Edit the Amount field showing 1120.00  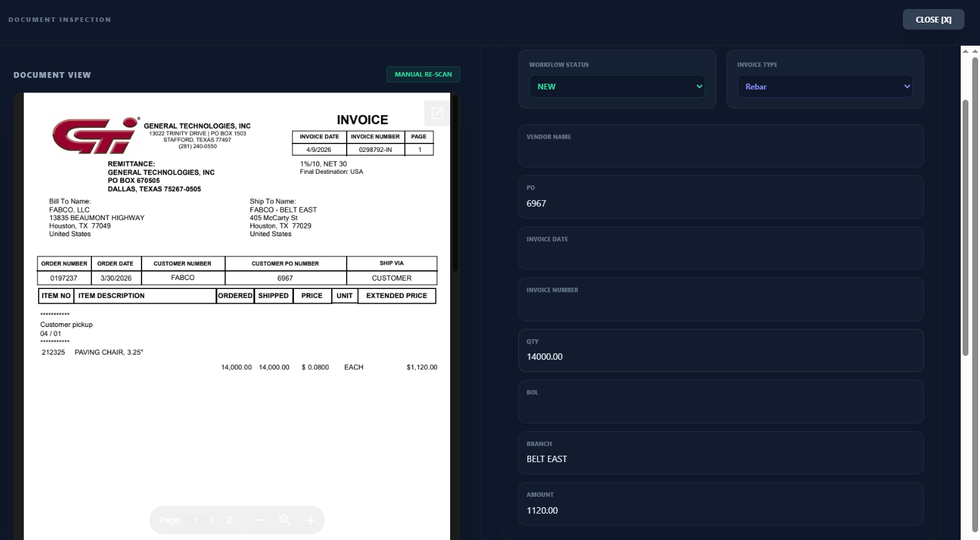click(721, 504)
